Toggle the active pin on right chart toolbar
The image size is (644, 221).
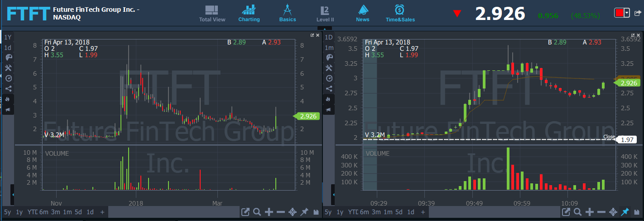[625, 212]
